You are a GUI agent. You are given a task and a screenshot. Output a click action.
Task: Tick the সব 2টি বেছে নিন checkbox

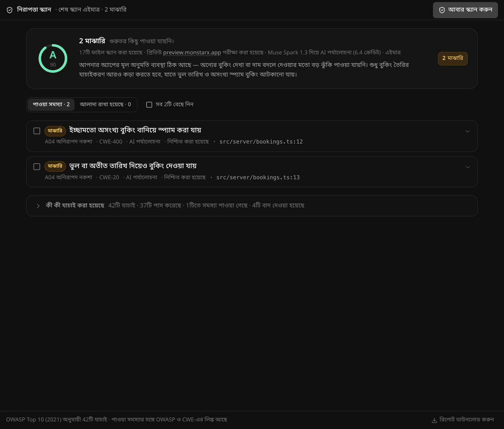click(x=149, y=104)
